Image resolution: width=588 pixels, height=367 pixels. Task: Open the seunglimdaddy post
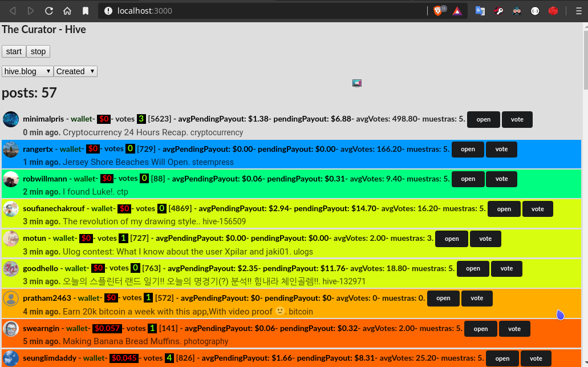[x=502, y=358]
